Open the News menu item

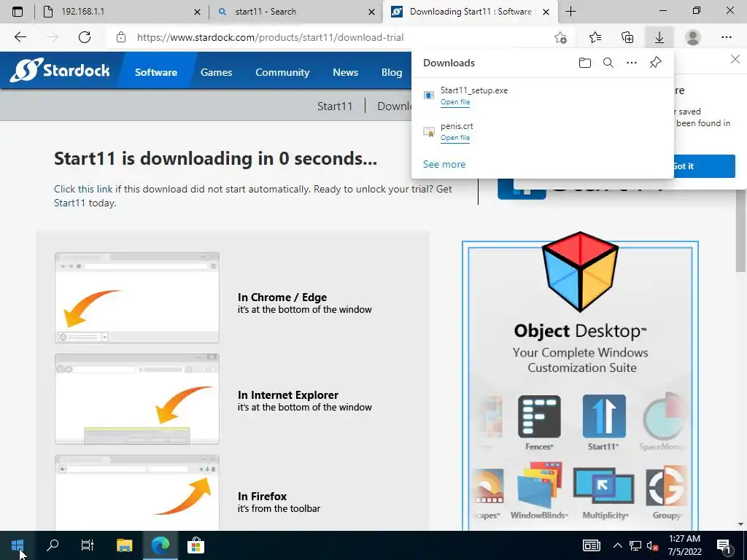345,72
